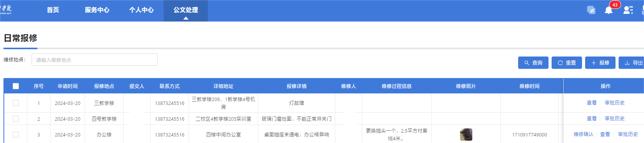Click the 维修时间 column header
The image size is (644, 143).
tap(530, 86)
